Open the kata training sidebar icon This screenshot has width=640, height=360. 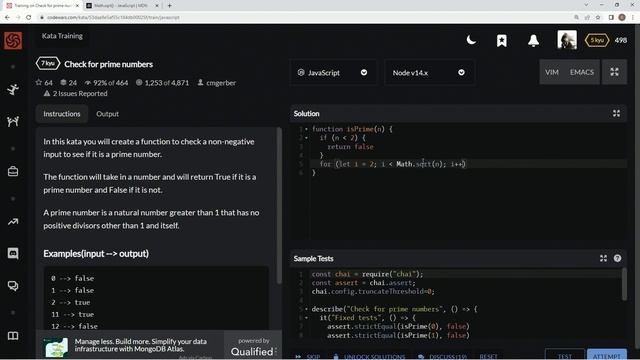(13, 89)
